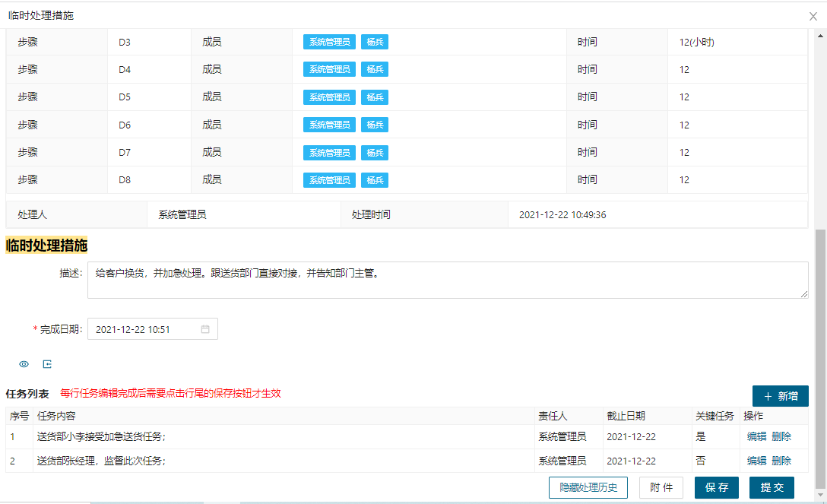
Task: Click the 任务内容 column header
Action: pos(56,416)
